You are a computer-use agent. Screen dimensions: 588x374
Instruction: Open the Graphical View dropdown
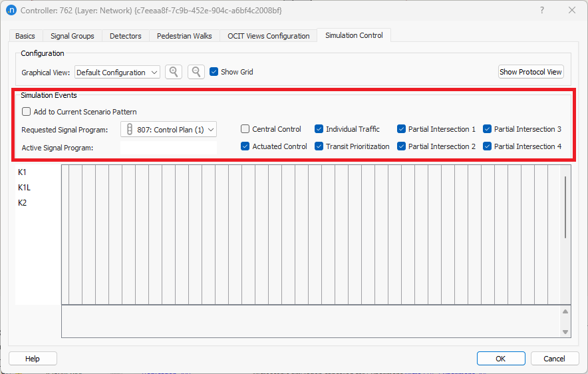tap(117, 72)
